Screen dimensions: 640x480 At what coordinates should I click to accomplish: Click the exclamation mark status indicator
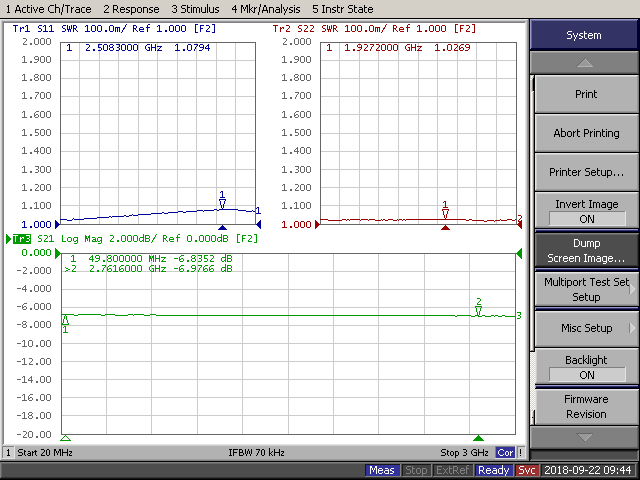520,453
